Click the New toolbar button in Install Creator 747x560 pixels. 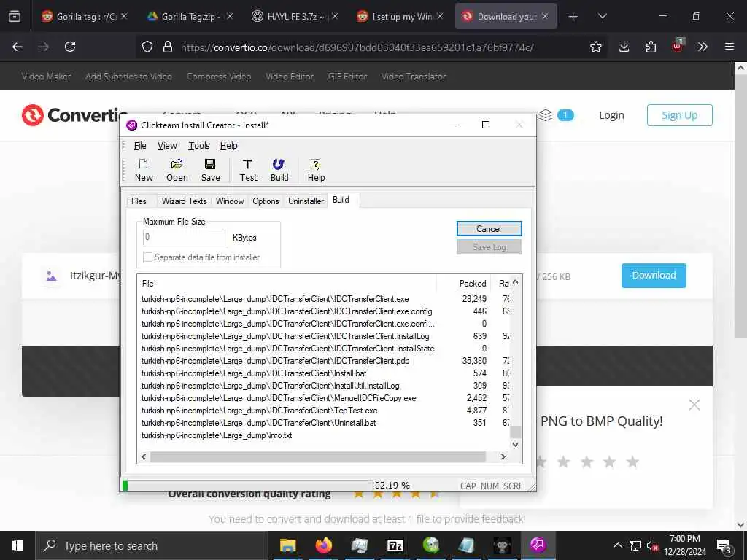144,170
